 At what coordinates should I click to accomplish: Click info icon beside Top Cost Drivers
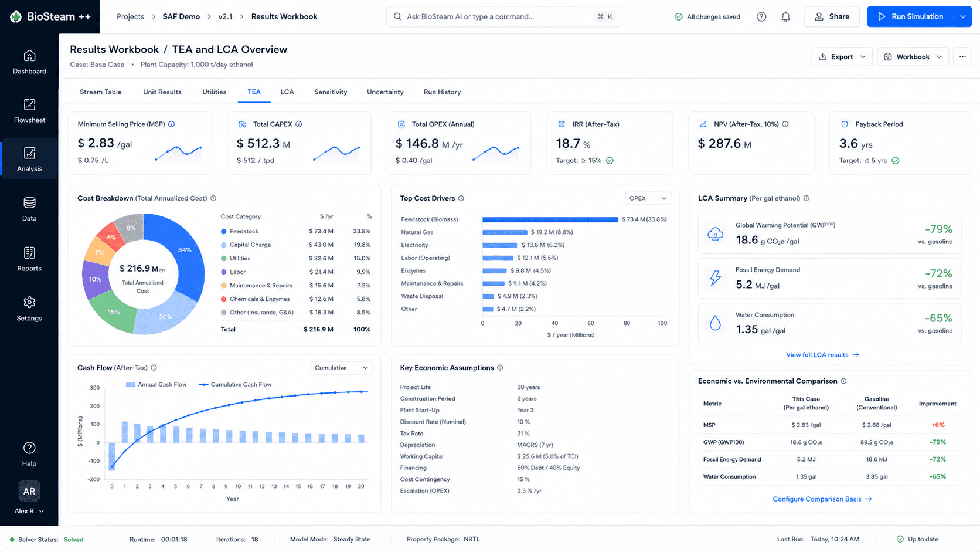click(x=461, y=198)
